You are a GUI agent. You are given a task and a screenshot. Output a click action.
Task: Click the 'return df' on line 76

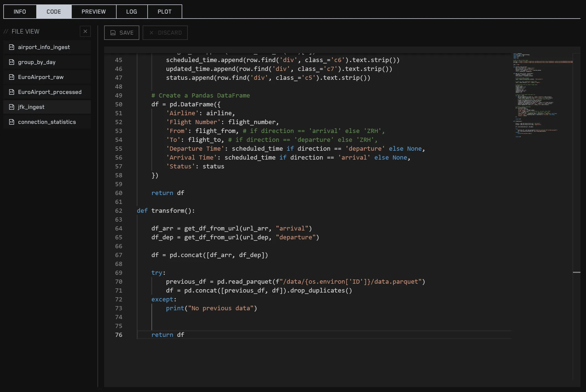168,335
